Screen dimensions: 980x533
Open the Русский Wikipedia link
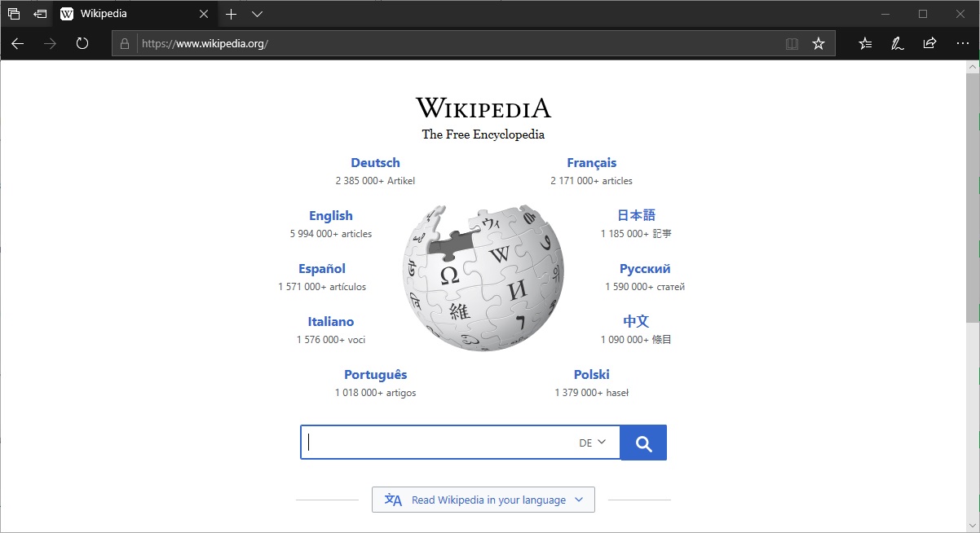645,269
